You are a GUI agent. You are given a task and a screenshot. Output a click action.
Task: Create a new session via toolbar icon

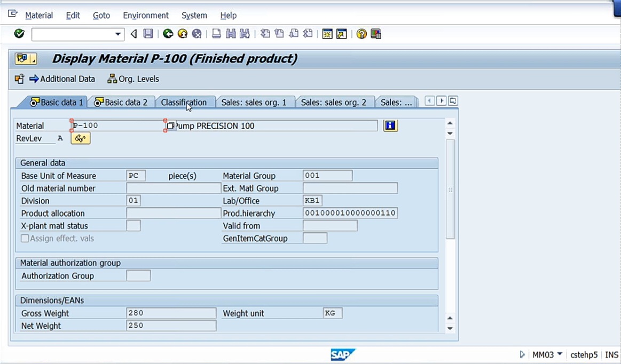click(327, 34)
